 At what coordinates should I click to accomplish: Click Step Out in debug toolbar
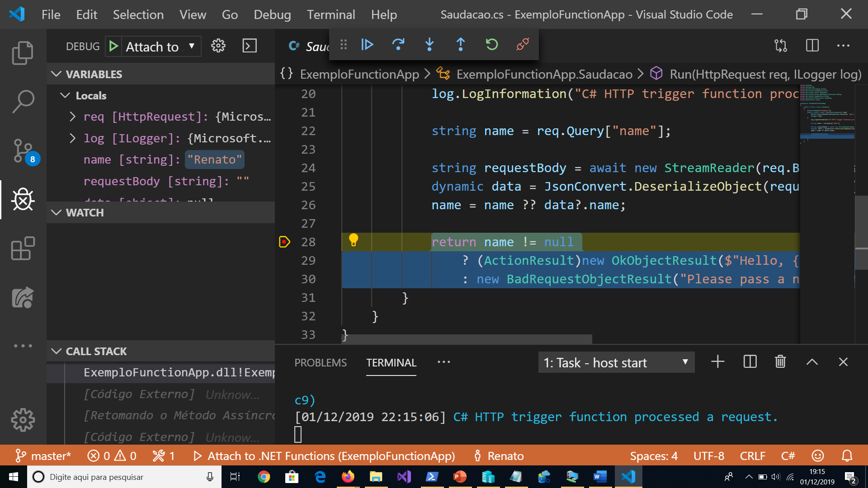[461, 44]
